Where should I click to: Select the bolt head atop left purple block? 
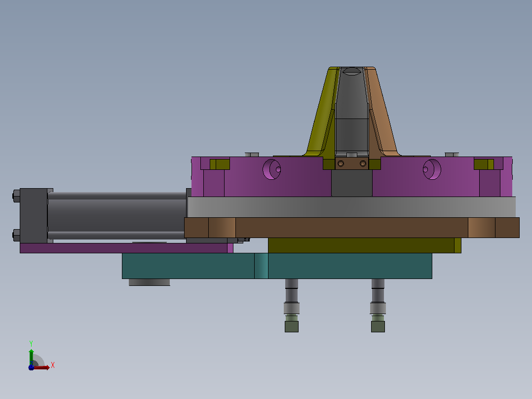252,155
